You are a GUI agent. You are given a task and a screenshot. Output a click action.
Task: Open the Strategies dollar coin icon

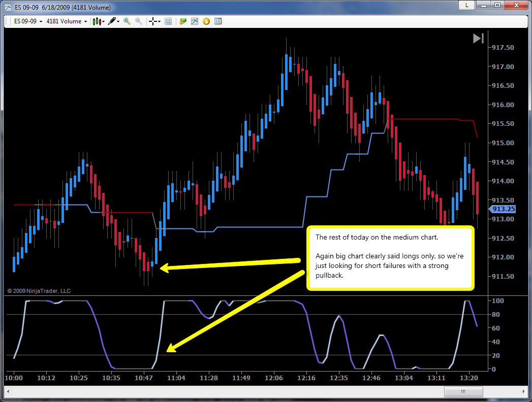click(x=206, y=21)
